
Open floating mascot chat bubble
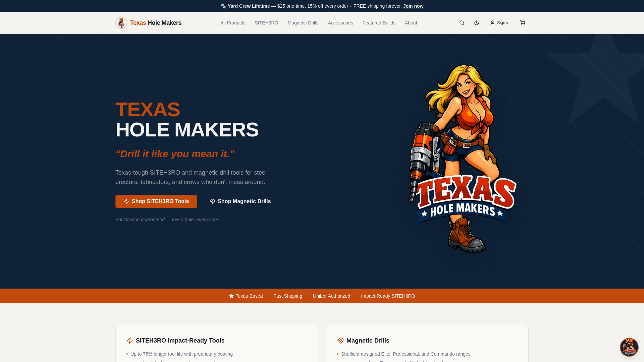click(x=629, y=347)
